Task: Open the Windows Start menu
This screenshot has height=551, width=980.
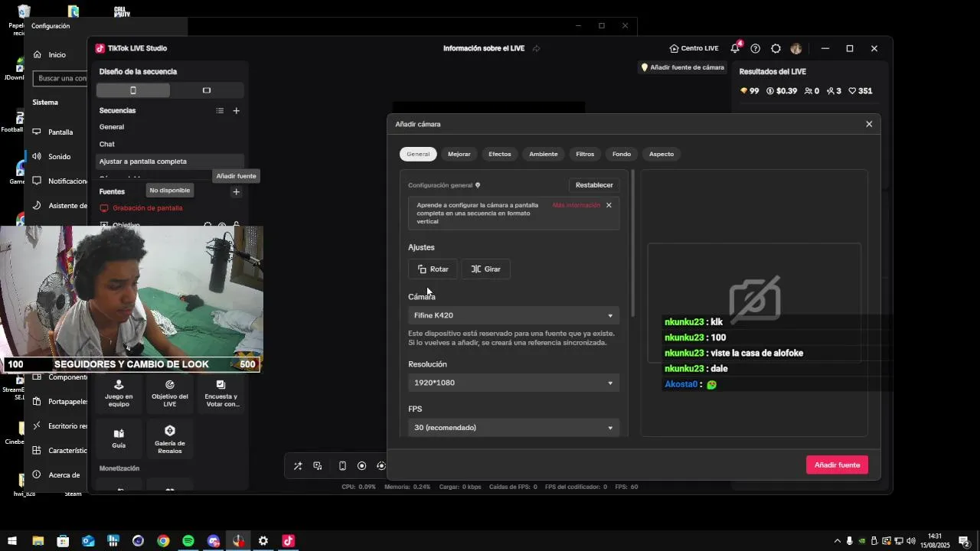Action: click(x=12, y=541)
